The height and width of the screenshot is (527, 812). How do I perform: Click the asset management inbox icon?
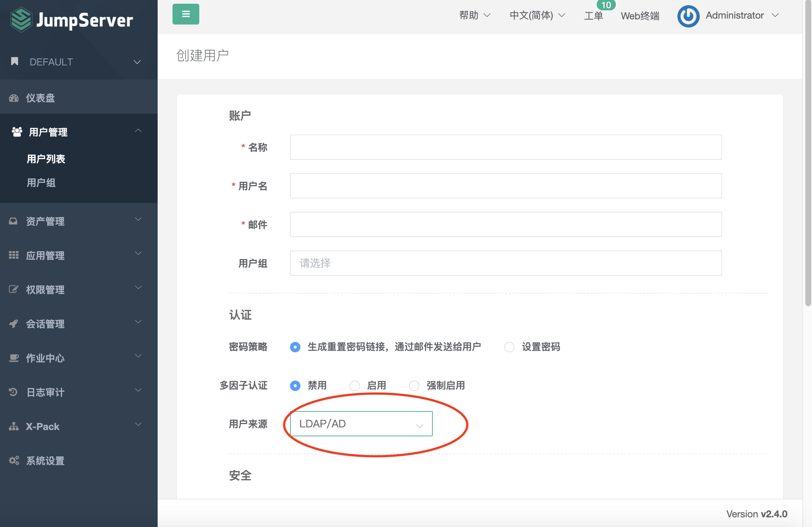coord(13,221)
